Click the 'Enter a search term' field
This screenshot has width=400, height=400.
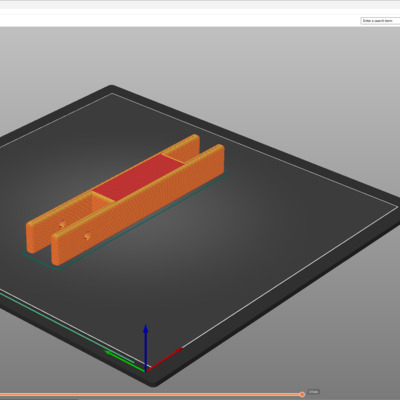[x=380, y=21]
